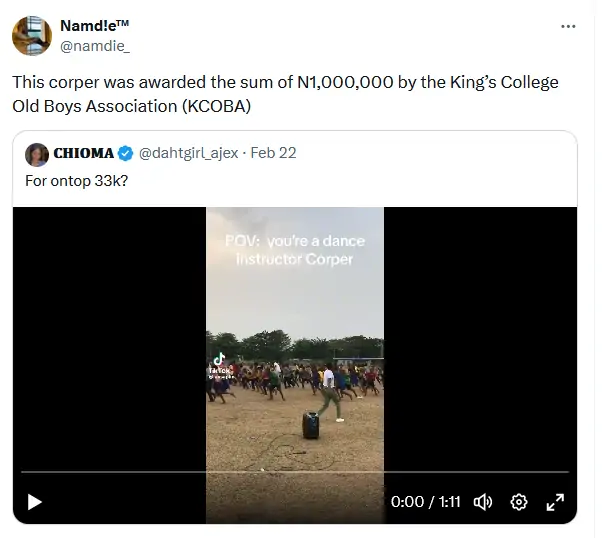Click the video progress bar

294,472
